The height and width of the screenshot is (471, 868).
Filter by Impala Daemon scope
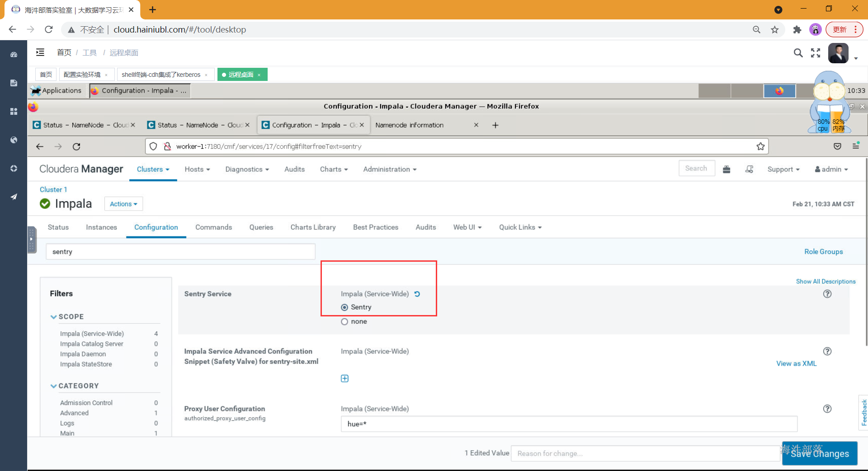coord(83,354)
